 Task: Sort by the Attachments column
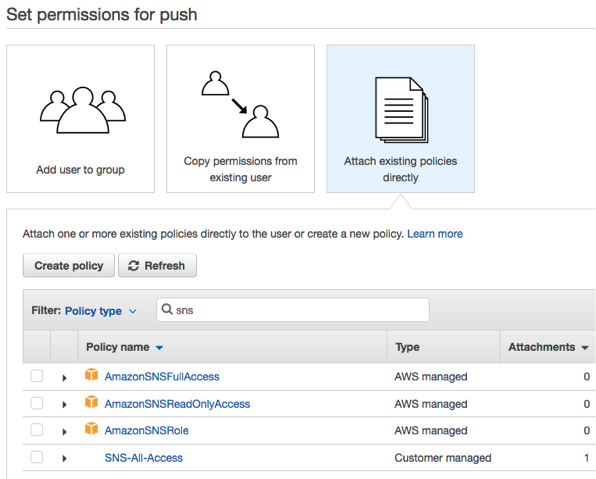548,347
